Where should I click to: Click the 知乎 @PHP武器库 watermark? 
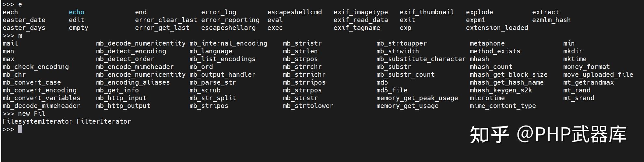click(x=548, y=135)
